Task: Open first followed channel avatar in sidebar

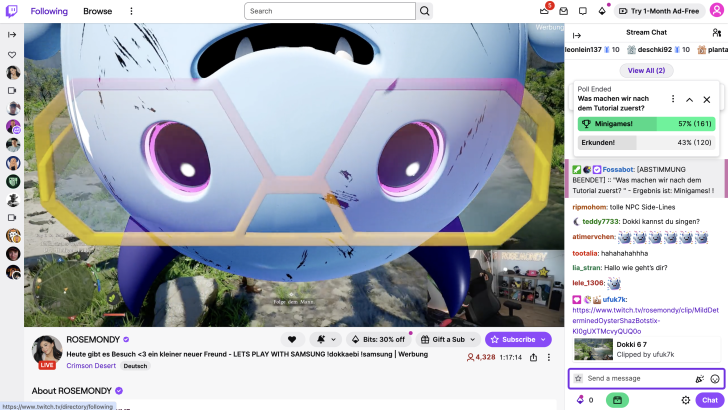Action: pos(13,72)
